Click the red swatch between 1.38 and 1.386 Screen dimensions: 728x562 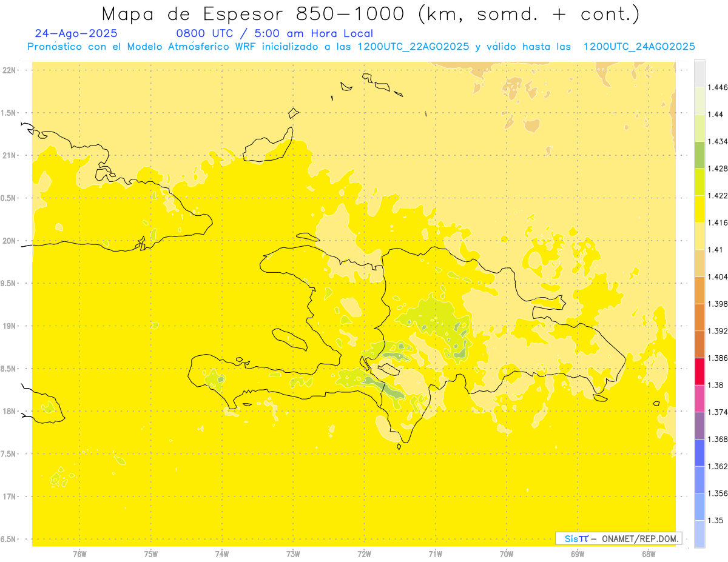click(699, 371)
